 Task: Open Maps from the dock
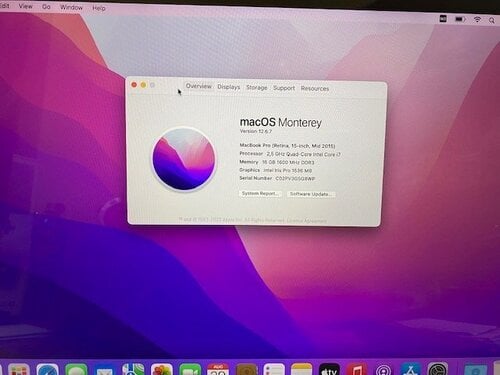[133, 370]
